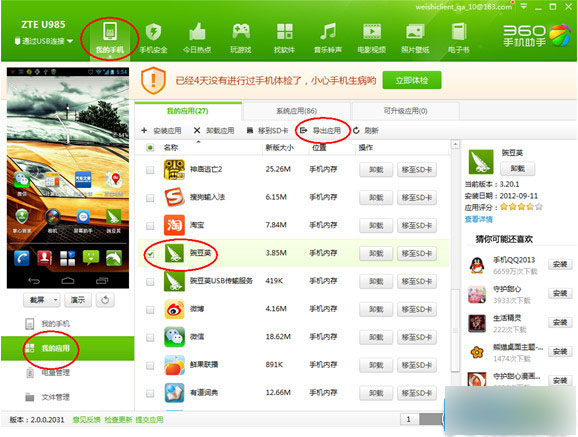
Task: Open the title bar menu dropdown arrow
Action: 523,7
